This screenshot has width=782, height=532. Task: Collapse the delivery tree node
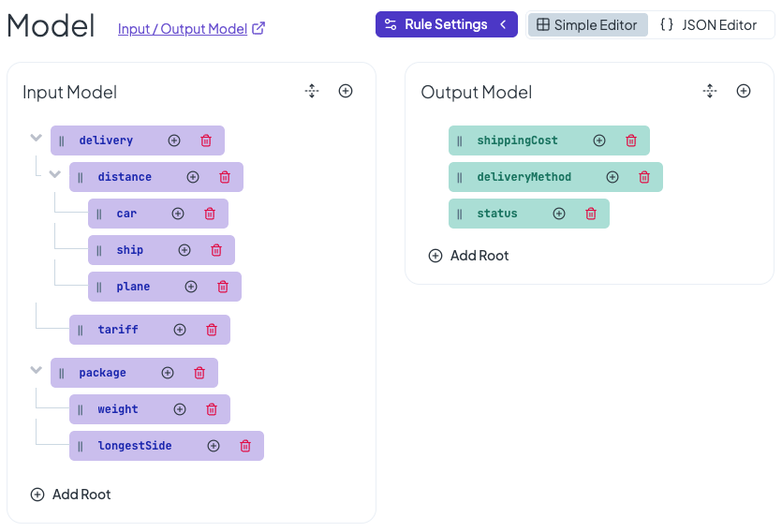pyautogui.click(x=37, y=139)
